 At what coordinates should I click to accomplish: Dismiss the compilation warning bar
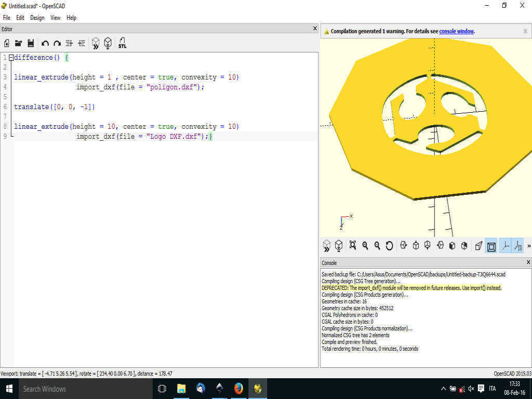click(x=525, y=31)
